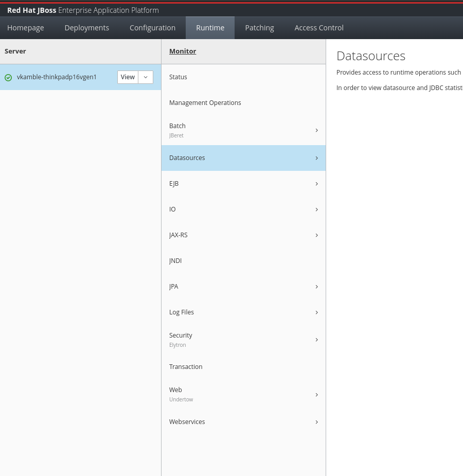
Task: Open the Patching tab
Action: point(259,28)
